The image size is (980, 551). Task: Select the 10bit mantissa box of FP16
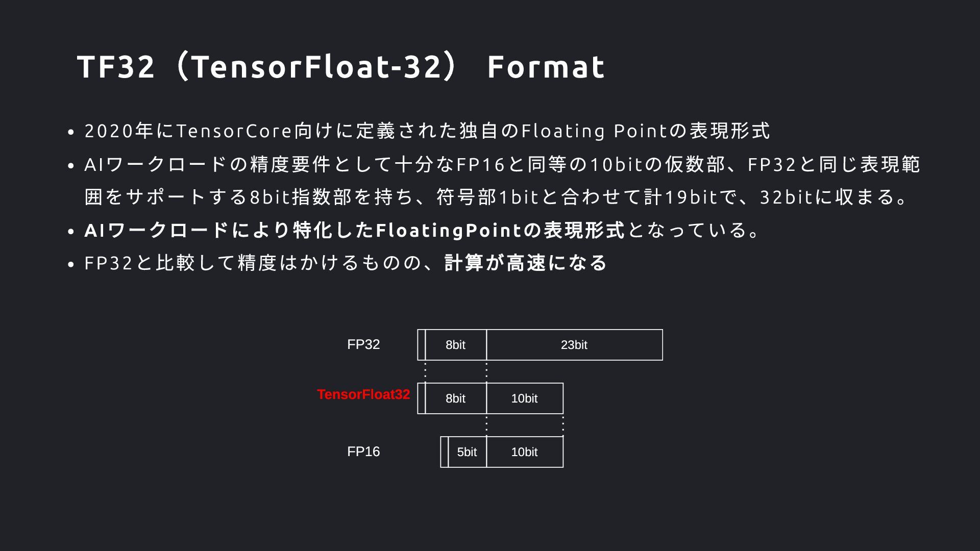(x=525, y=452)
